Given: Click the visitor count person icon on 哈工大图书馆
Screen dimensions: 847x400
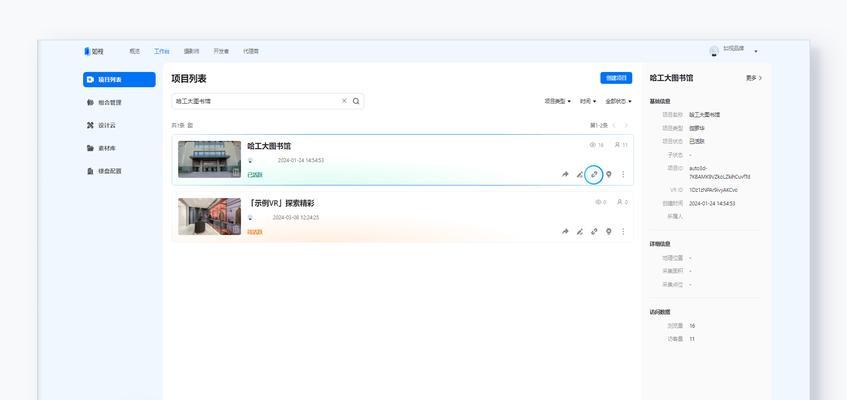Looking at the screenshot, I should click(617, 145).
